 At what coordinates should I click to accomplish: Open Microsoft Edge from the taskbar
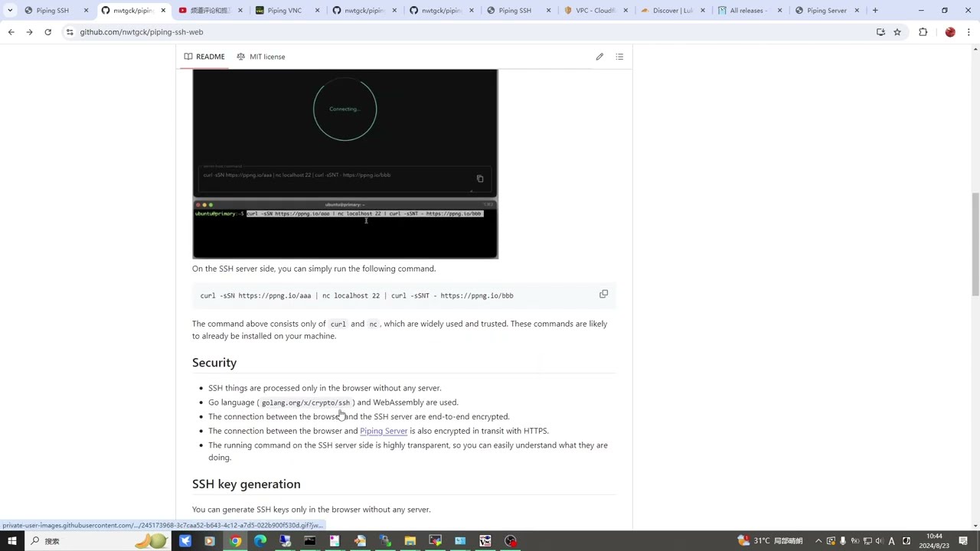point(260,541)
